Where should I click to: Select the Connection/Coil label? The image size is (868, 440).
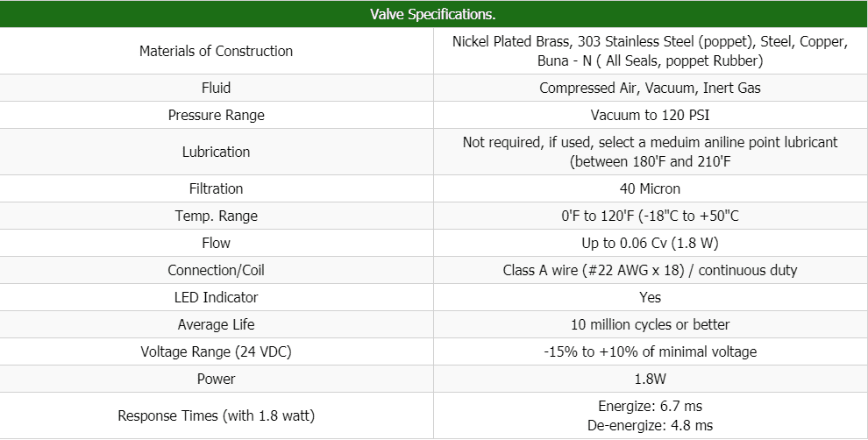click(x=216, y=270)
